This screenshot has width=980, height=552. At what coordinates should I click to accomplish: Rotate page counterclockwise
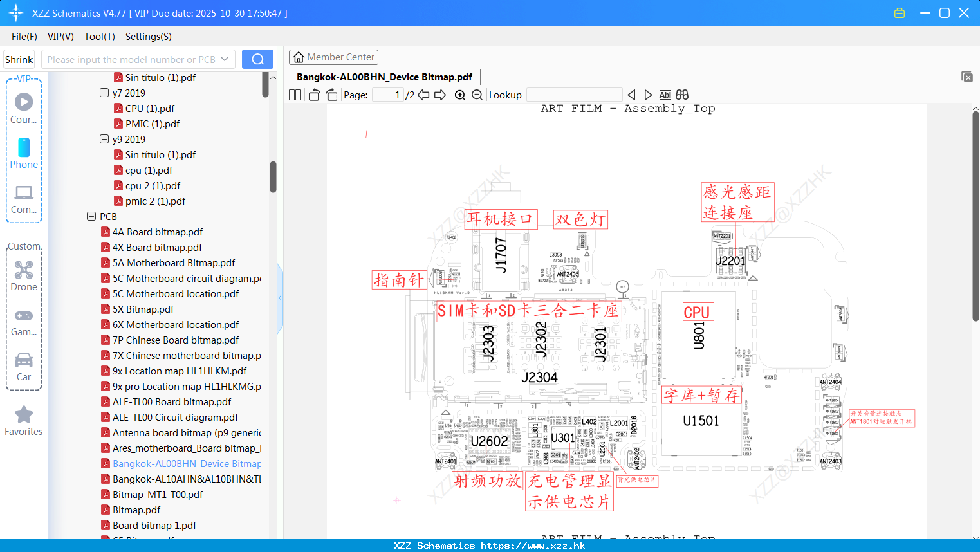(x=315, y=95)
